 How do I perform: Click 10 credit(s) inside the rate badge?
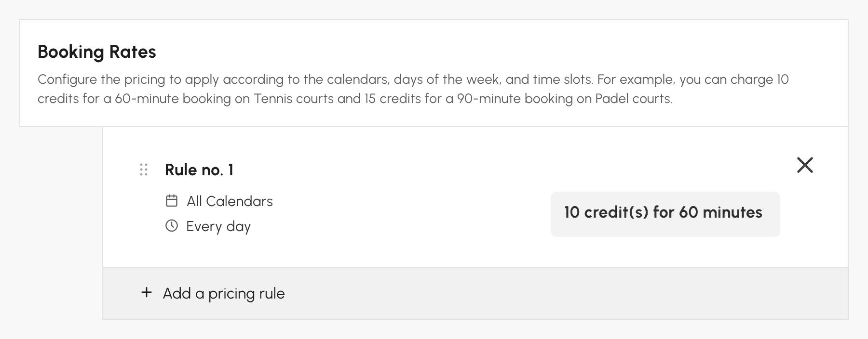pyautogui.click(x=607, y=212)
